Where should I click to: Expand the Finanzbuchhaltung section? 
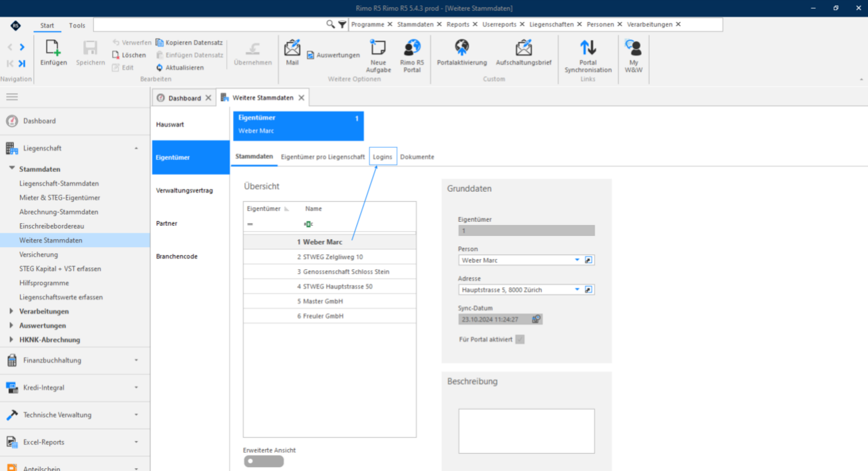click(136, 360)
